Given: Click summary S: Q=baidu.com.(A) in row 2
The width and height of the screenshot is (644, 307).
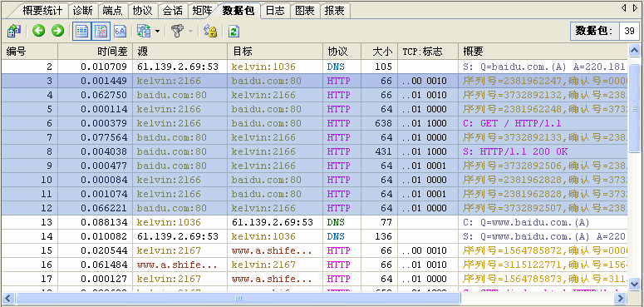Looking at the screenshot, I should point(544,67).
